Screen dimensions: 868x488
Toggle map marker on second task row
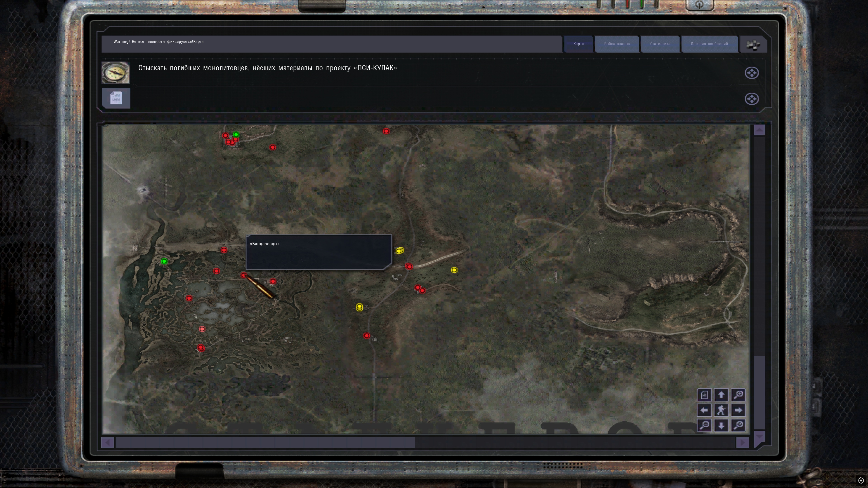pyautogui.click(x=751, y=99)
